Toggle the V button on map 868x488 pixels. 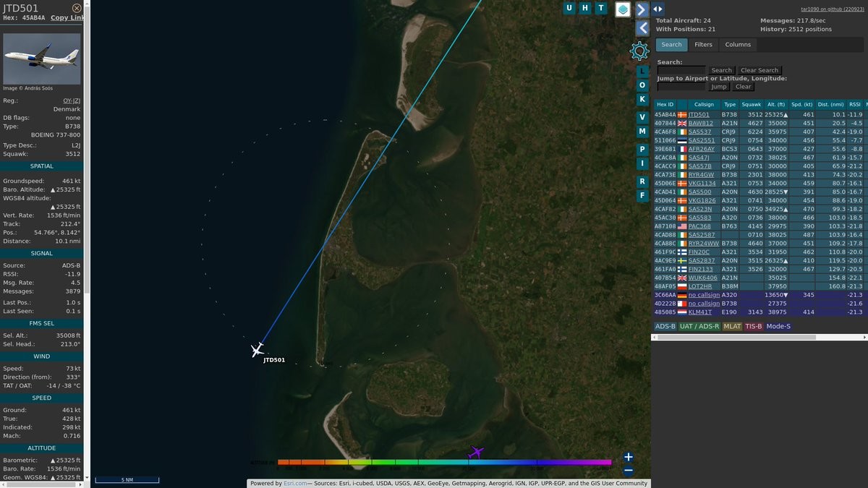pyautogui.click(x=642, y=117)
